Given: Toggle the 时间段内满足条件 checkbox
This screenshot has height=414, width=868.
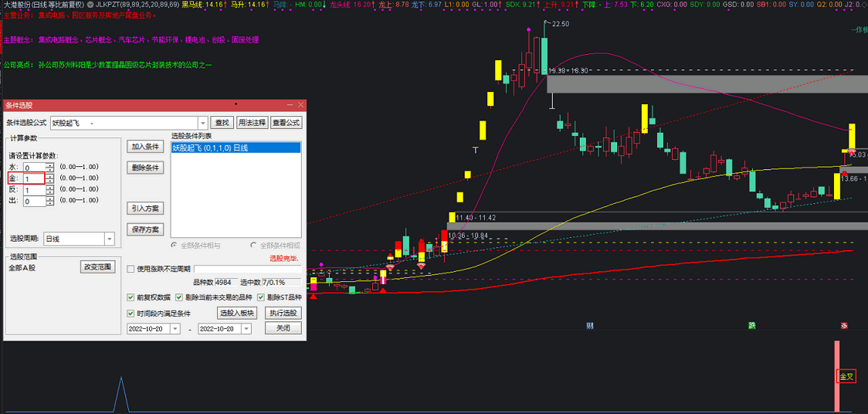Looking at the screenshot, I should 131,314.
